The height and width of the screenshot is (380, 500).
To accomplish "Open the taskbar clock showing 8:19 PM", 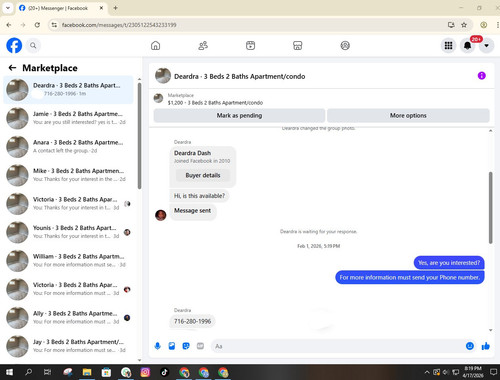I will coord(473,372).
